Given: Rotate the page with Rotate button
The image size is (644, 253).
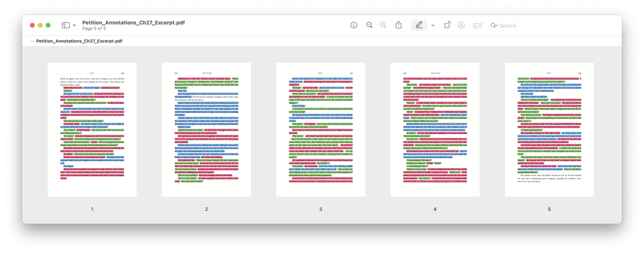Looking at the screenshot, I should [x=447, y=25].
